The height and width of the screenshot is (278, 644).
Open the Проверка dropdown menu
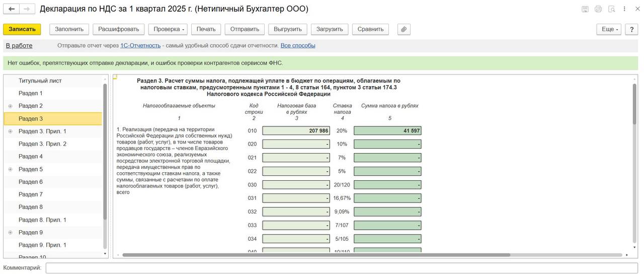point(168,29)
